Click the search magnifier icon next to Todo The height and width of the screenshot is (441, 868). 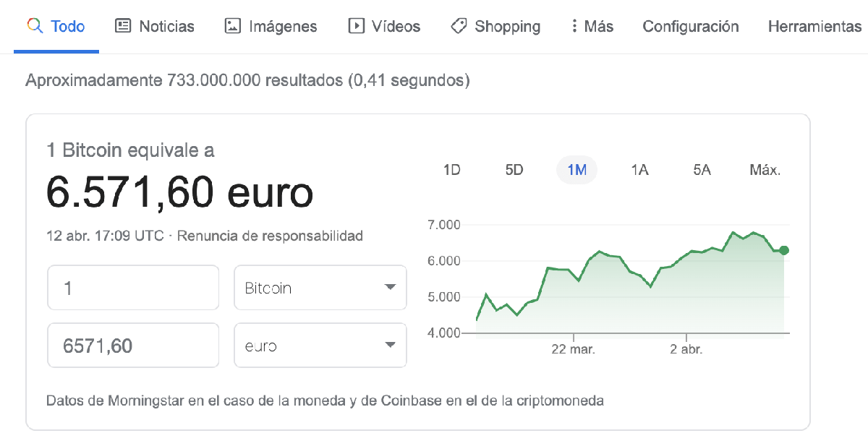click(34, 25)
